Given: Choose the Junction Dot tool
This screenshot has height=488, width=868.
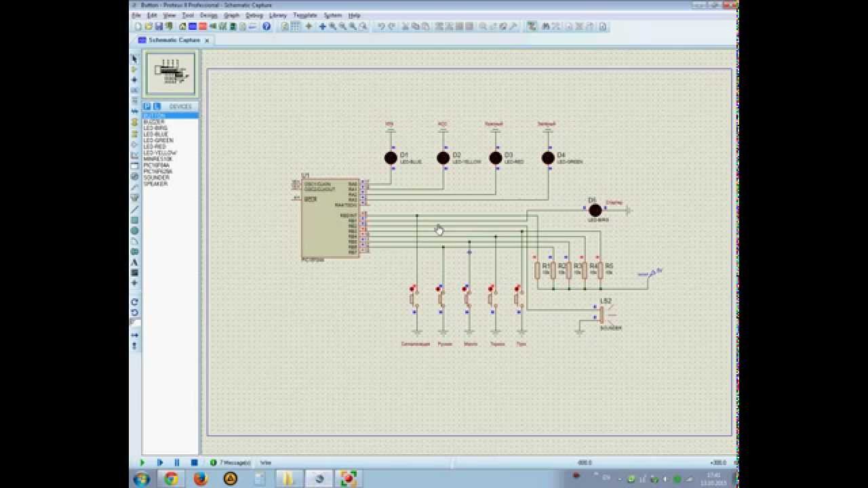Looking at the screenshot, I should point(134,79).
